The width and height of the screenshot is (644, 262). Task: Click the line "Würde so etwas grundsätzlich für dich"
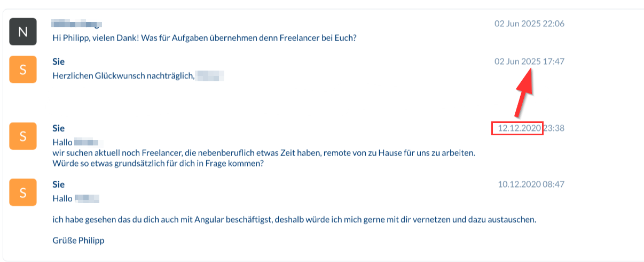158,164
